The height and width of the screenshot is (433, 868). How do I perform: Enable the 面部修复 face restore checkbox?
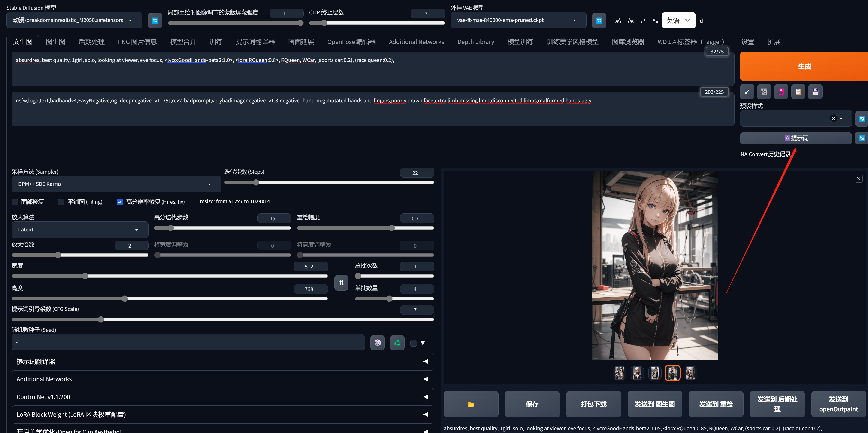(15, 202)
